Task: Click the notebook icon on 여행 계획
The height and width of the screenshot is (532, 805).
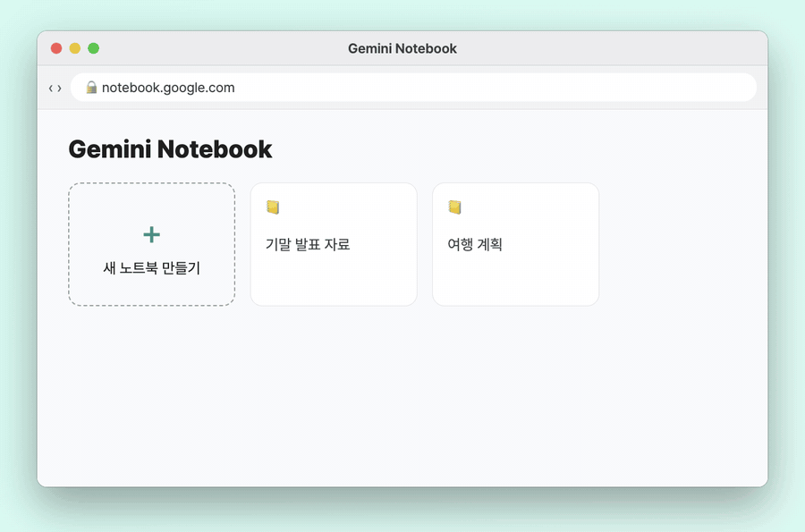Action: pos(454,207)
